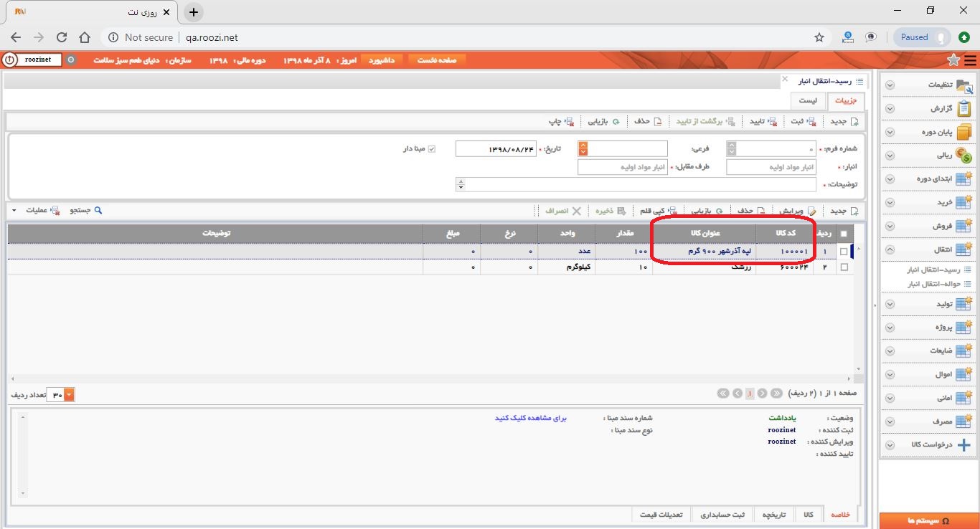The image size is (980, 529).
Task: Click the تایید (Confirm) toolbar icon
Action: (772, 121)
